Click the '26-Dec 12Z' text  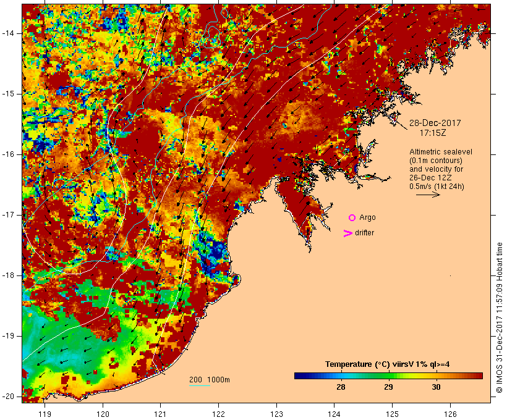point(430,178)
